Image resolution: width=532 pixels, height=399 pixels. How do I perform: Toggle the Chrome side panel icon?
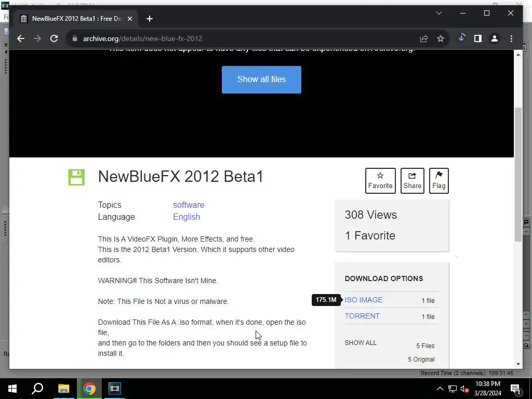(478, 38)
